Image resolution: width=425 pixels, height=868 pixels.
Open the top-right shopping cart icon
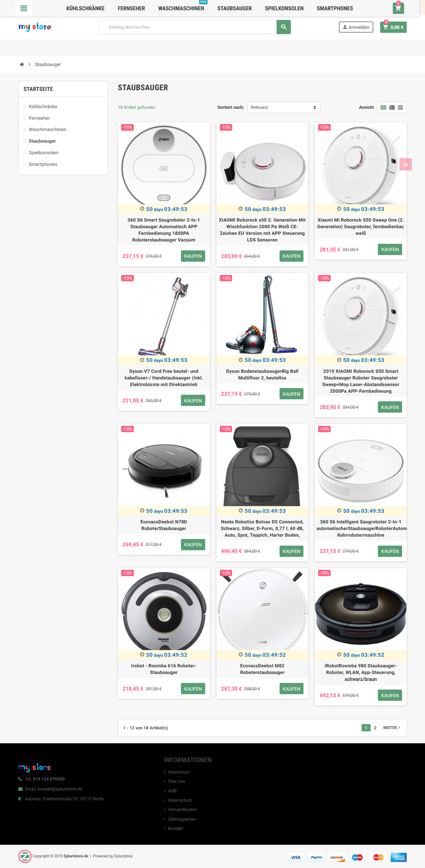(398, 8)
